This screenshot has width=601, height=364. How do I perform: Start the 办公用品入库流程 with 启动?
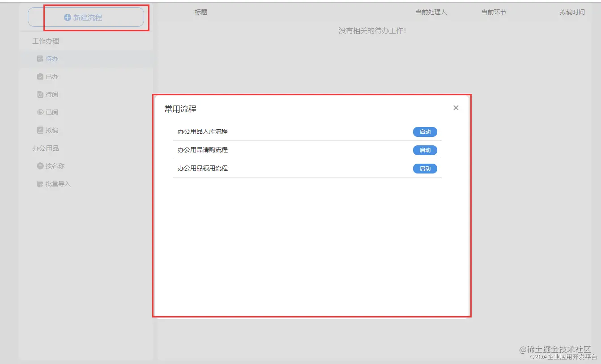(425, 132)
